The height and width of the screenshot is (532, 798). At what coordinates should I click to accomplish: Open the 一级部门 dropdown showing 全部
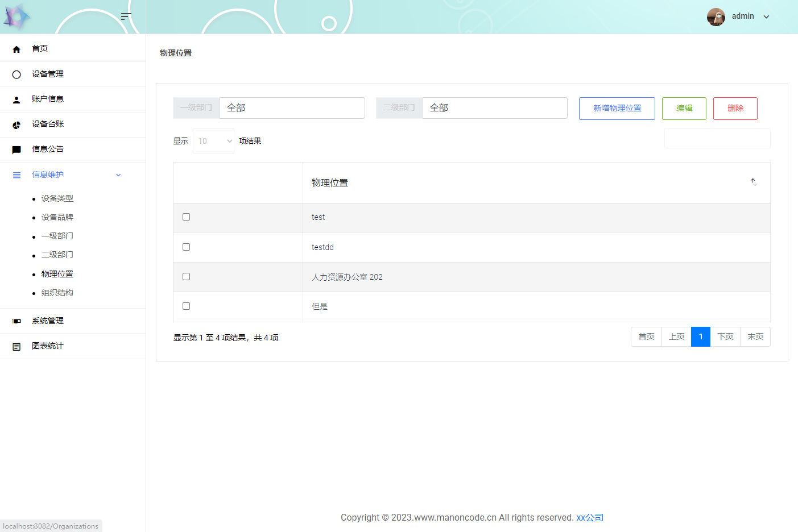click(292, 108)
